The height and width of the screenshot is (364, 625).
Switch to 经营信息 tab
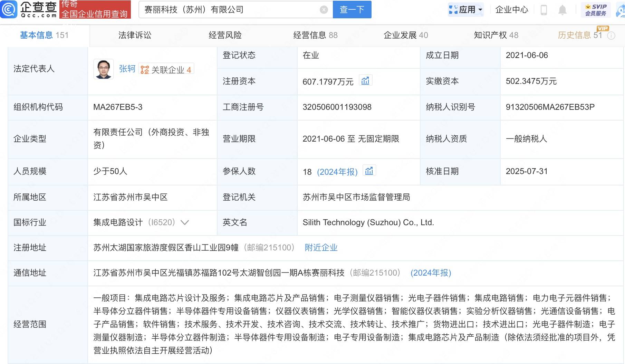click(x=315, y=35)
